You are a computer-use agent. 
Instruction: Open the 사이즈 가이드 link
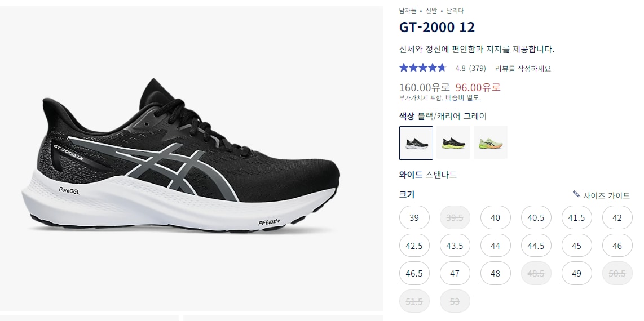click(x=606, y=195)
